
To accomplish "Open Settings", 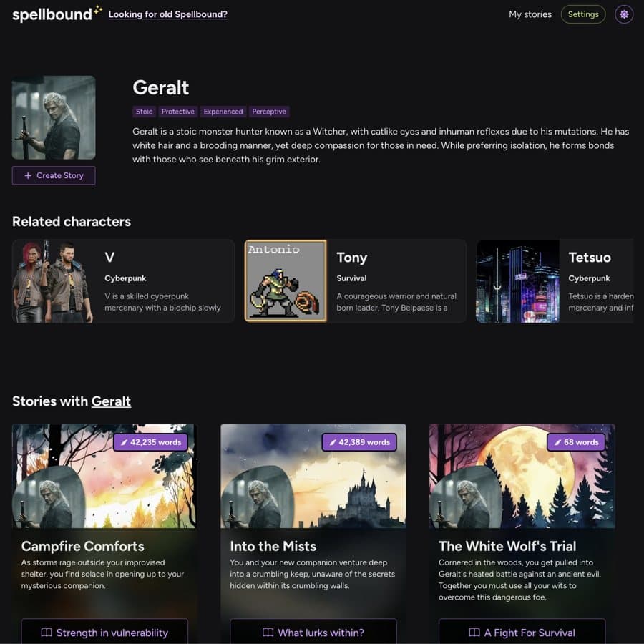I will (x=582, y=14).
